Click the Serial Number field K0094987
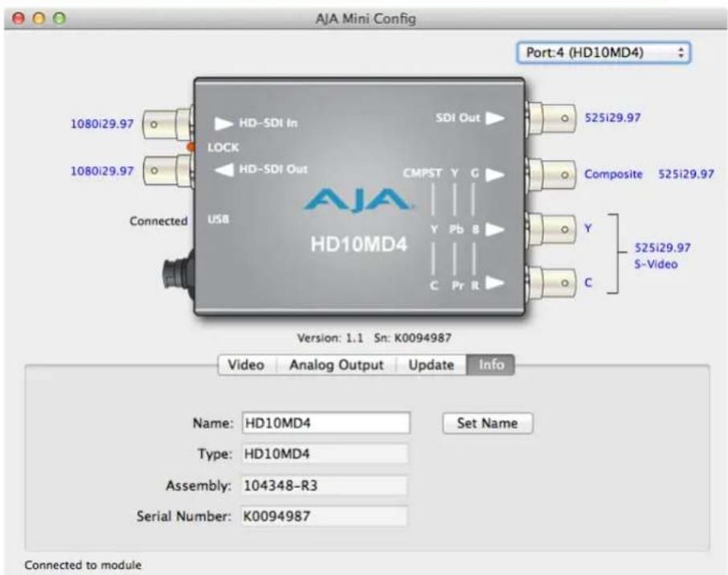The image size is (728, 575). coord(324,516)
